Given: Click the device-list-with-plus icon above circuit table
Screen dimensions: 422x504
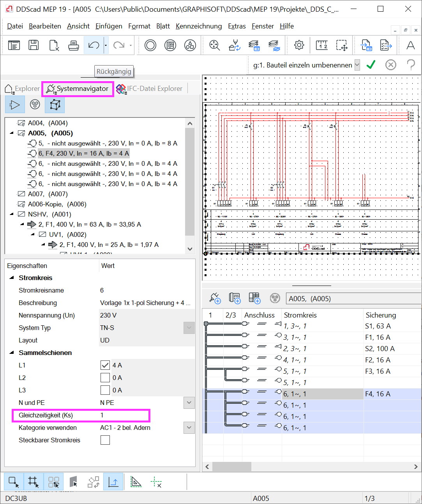Looking at the screenshot, I should click(x=235, y=298).
